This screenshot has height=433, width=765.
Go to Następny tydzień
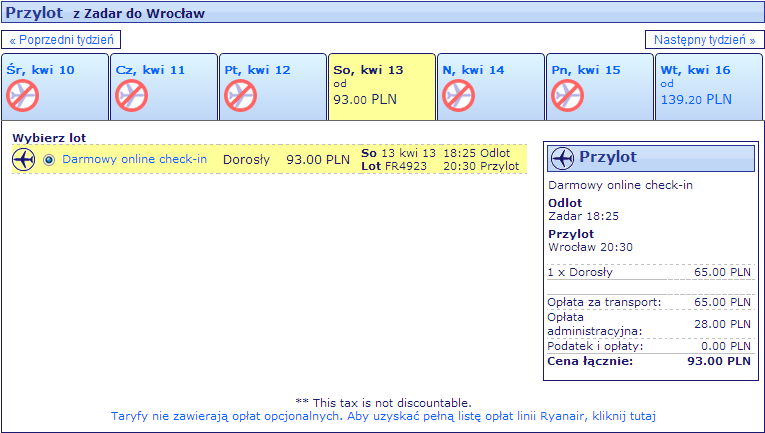[x=705, y=39]
